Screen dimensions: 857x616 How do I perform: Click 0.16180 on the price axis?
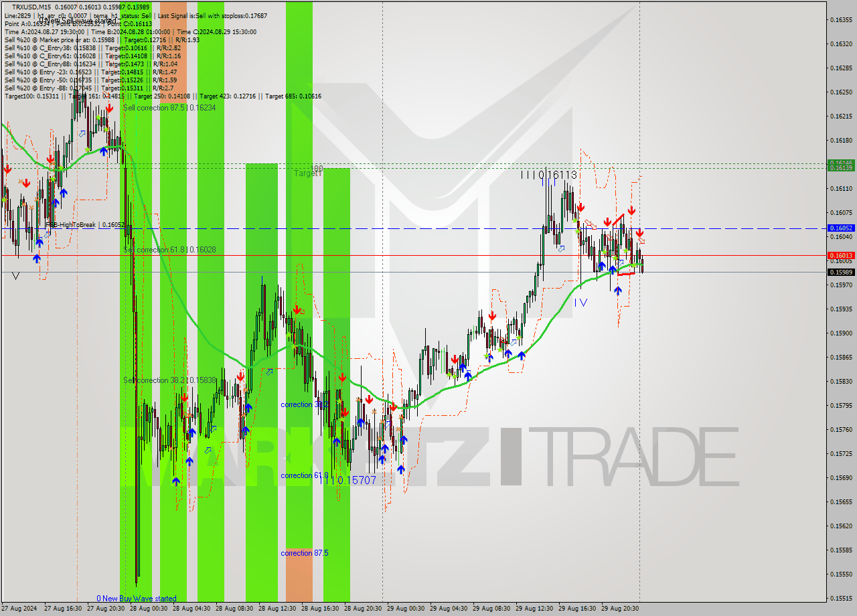(x=841, y=140)
